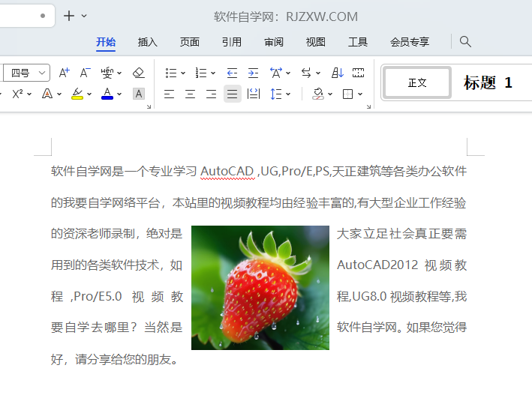Decrease the paragraph indent
Screen dimensions: 532x416
[232, 73]
